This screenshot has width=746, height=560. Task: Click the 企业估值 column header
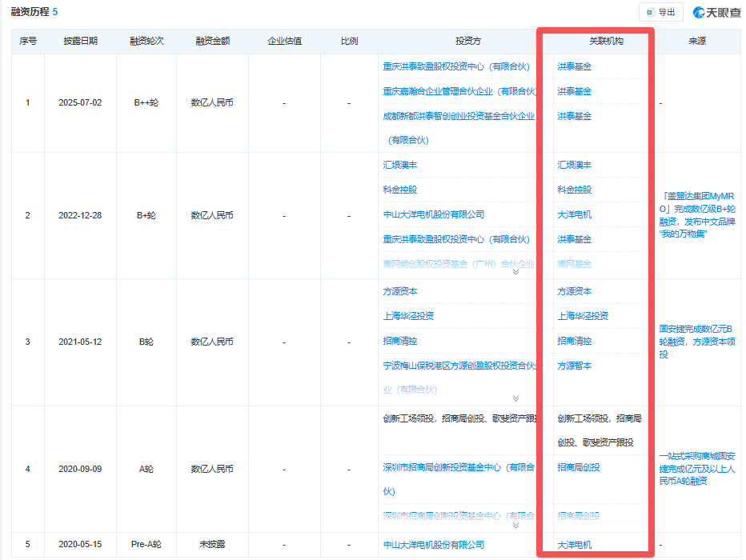[x=284, y=41]
